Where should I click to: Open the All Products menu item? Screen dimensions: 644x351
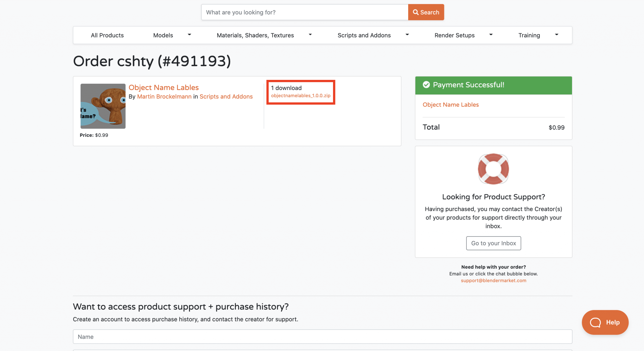click(x=107, y=35)
